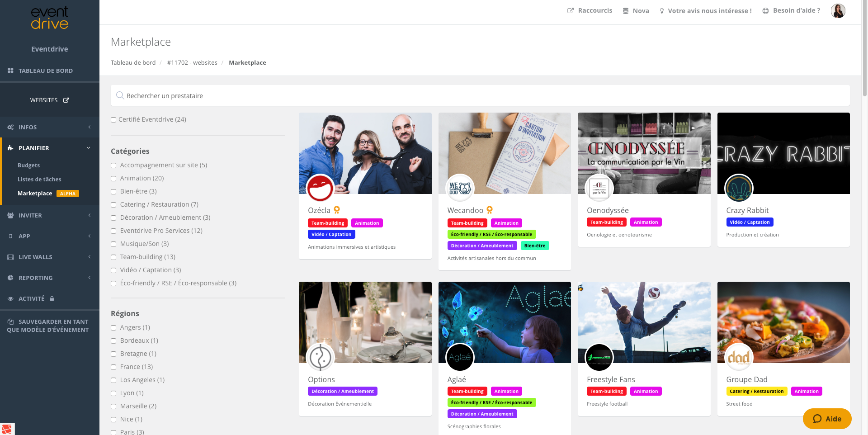Click the Wecandoo certified badge icon
The image size is (868, 435).
tap(490, 210)
